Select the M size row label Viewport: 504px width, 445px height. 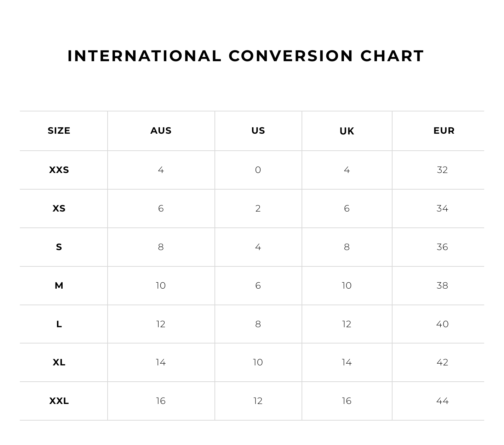tap(59, 285)
